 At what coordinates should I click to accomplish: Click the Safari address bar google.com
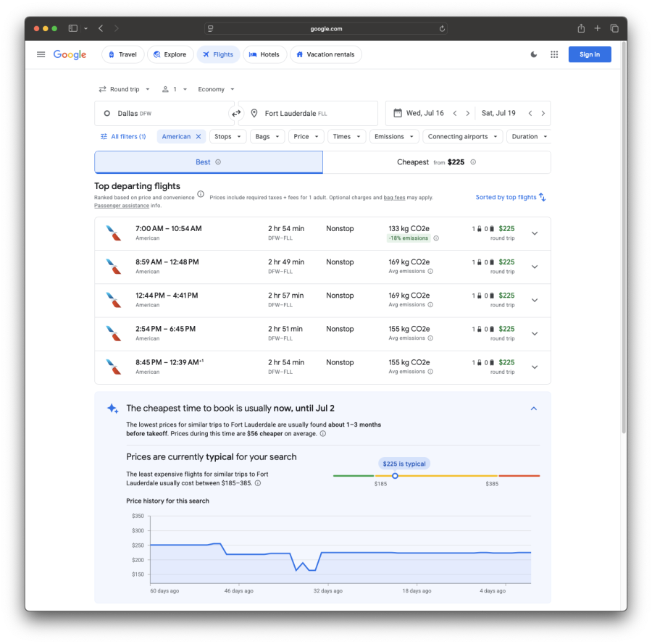pos(326,29)
